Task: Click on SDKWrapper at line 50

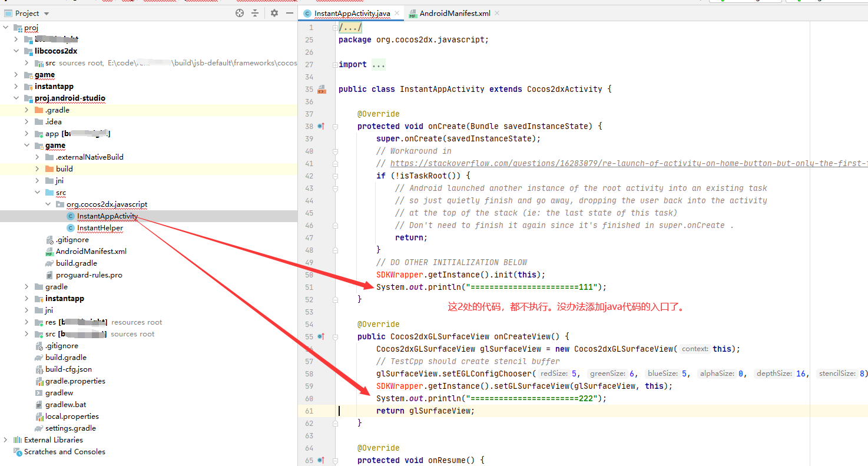Action: pyautogui.click(x=400, y=275)
